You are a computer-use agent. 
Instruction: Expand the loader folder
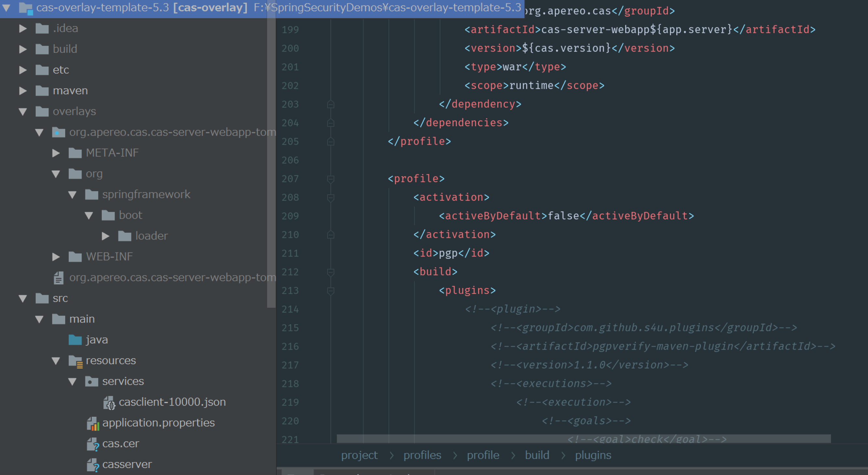coord(106,236)
